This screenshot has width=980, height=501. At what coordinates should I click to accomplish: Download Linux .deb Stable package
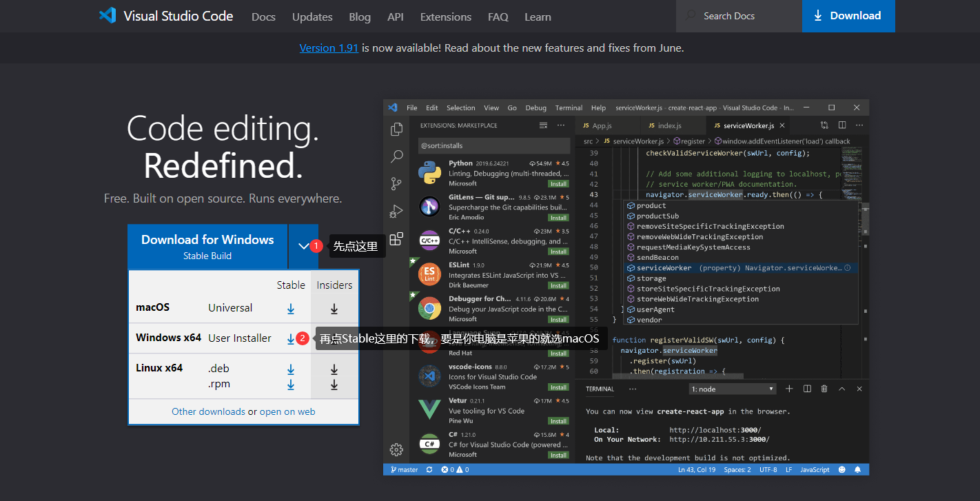tap(291, 369)
